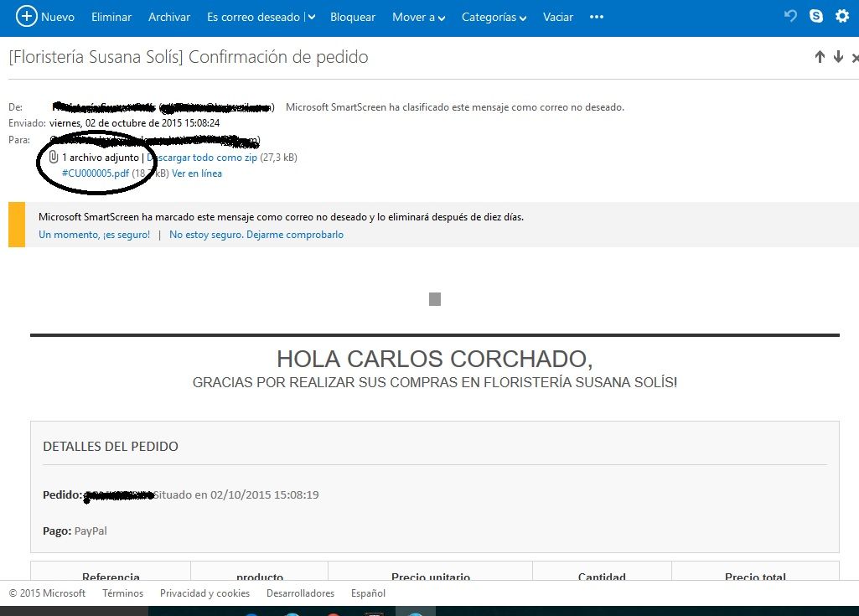This screenshot has width=859, height=616.
Task: Go to next message with down arrow
Action: click(838, 56)
